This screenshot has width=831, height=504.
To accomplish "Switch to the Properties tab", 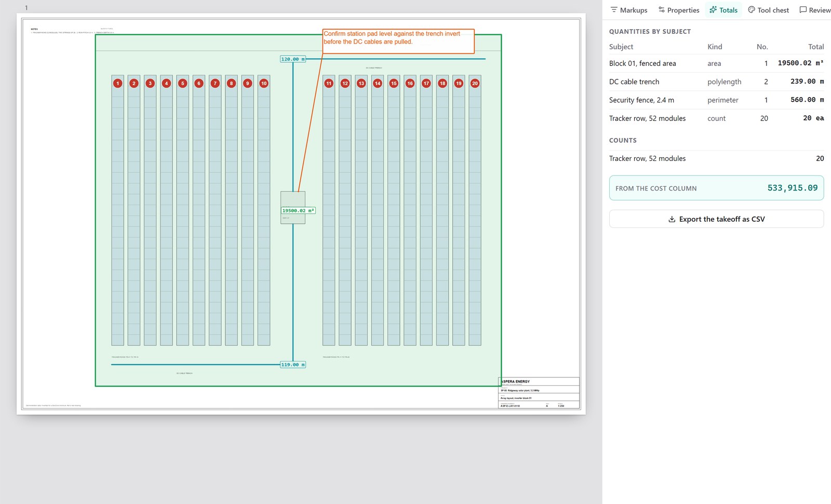I will [678, 10].
